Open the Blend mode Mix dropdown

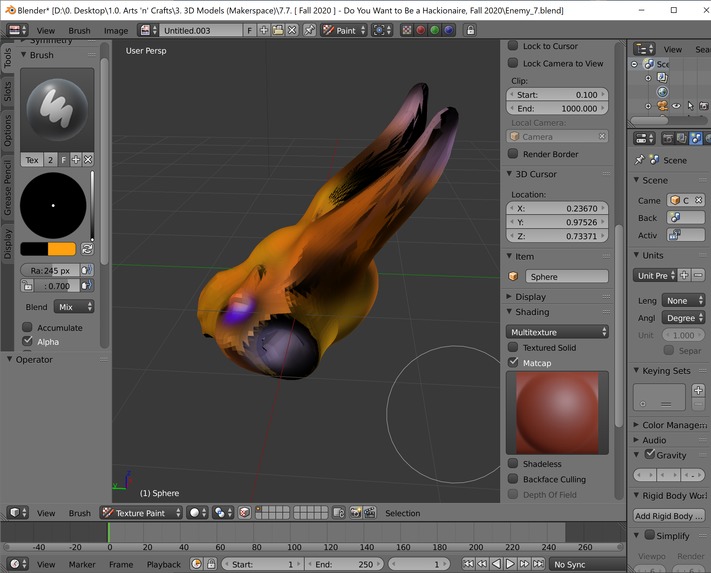75,307
